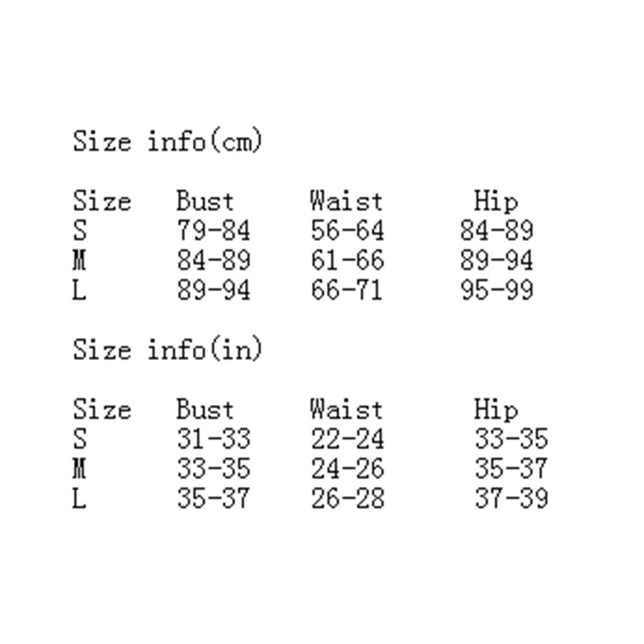This screenshot has height=644, width=644.
Task: Select the 79-84 bust value for size S
Action: 213,231
